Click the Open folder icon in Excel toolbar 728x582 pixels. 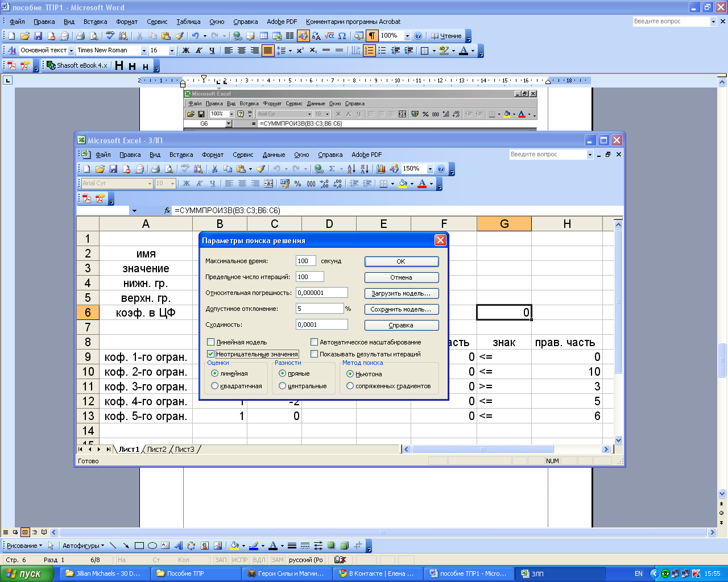tap(100, 169)
